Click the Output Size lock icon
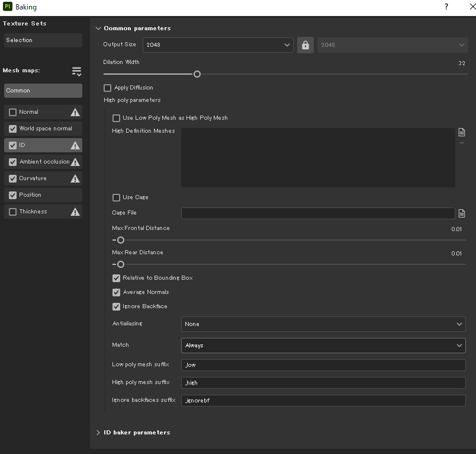476x454 pixels. 305,45
